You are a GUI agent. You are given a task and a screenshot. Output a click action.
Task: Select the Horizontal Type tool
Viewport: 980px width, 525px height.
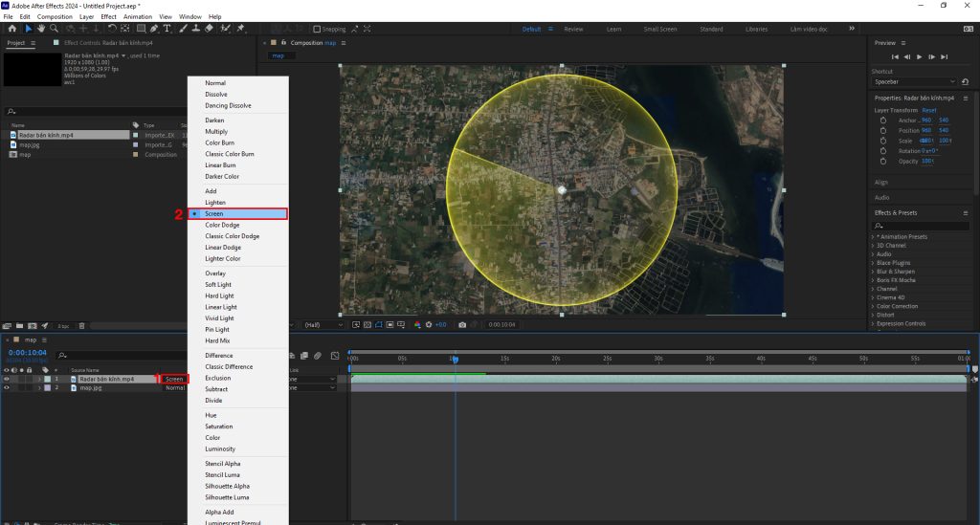pos(167,29)
